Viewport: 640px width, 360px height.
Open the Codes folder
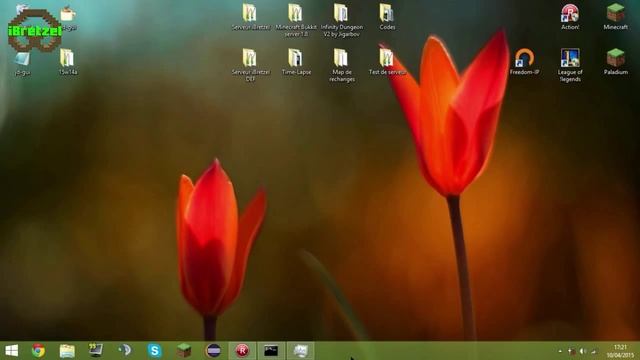point(387,16)
